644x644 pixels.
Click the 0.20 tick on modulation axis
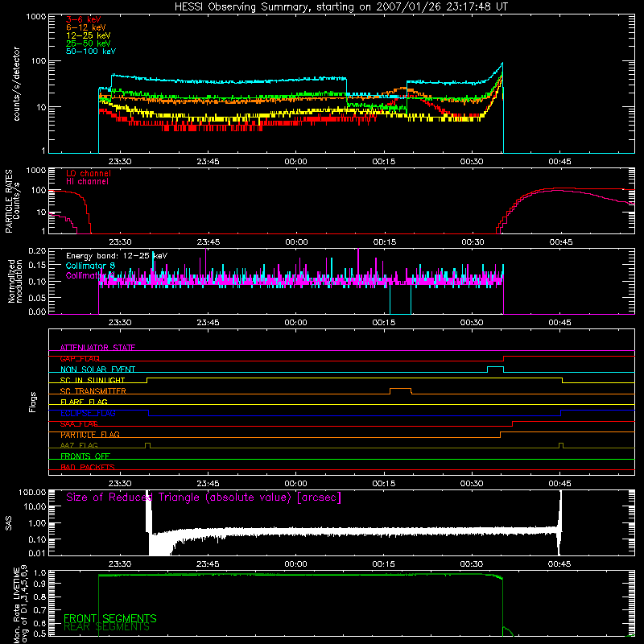pos(37,250)
